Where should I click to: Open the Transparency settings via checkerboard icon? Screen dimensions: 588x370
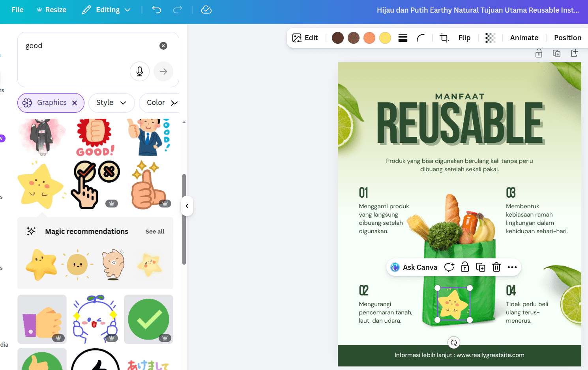point(490,37)
